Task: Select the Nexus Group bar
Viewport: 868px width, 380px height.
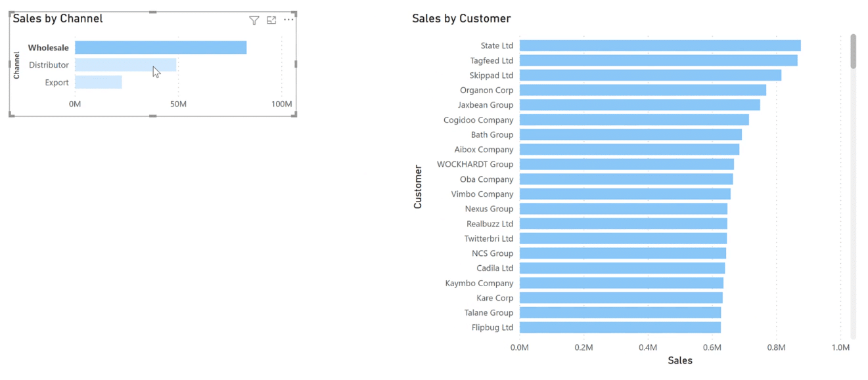Action: tap(624, 209)
